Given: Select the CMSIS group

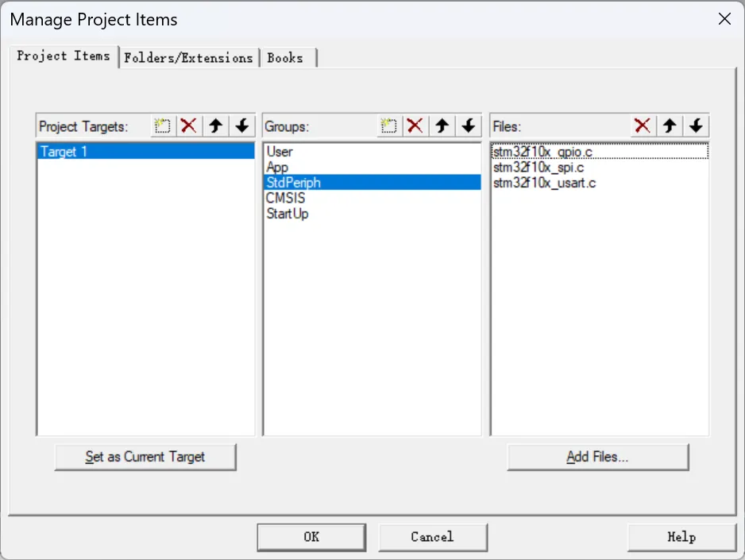Looking at the screenshot, I should coord(372,198).
